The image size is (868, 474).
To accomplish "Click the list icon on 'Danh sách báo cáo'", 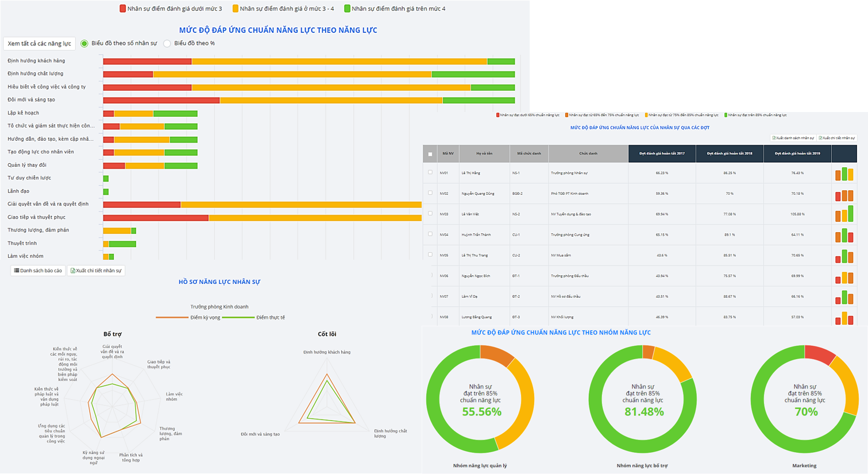I will coord(17,271).
